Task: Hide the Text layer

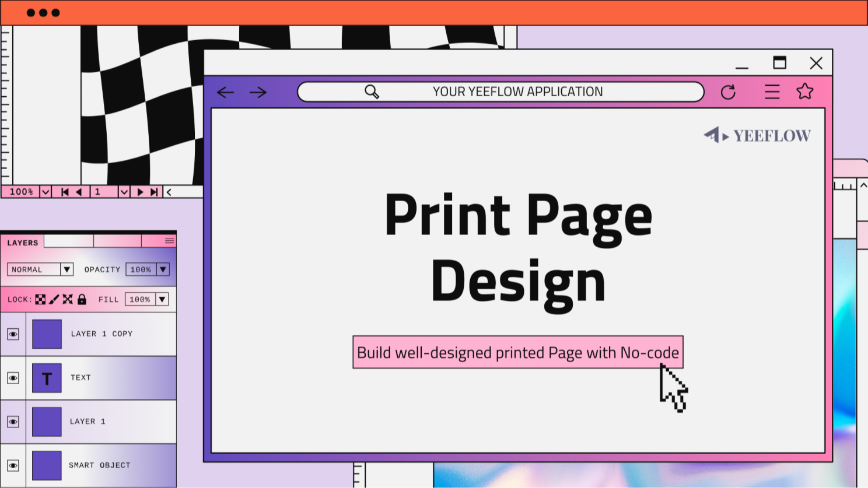Action: 13,378
